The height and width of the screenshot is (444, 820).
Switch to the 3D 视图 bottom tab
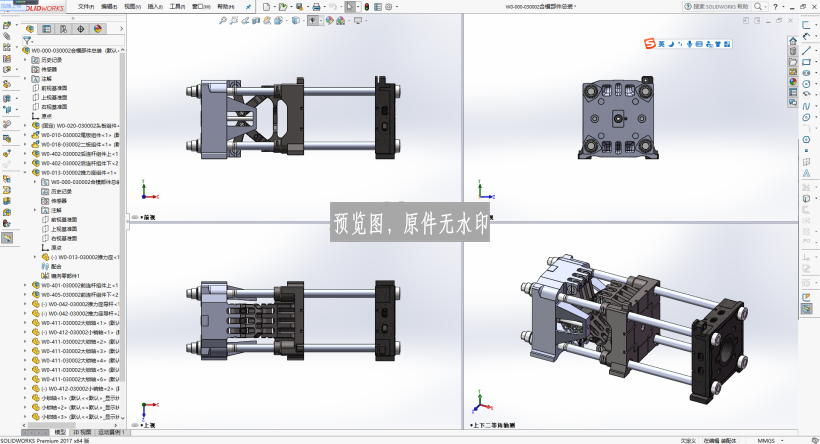point(82,432)
